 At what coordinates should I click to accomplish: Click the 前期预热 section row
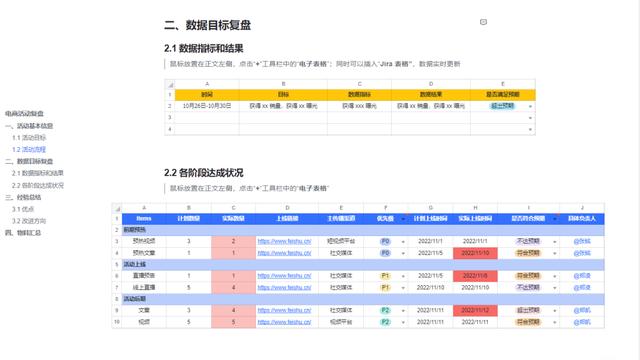363,230
